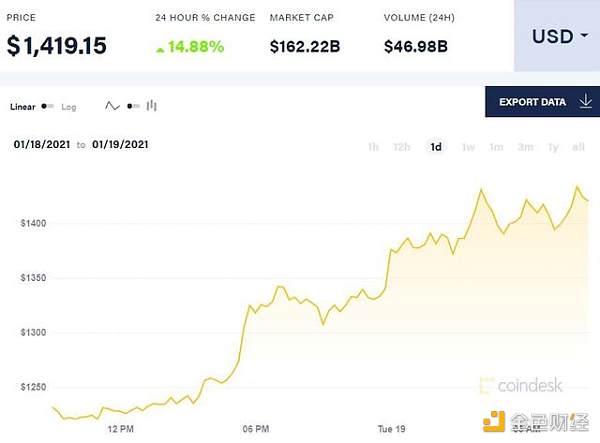Click the orange Jinse Finance logo
The height and width of the screenshot is (443, 600).
coord(494,422)
